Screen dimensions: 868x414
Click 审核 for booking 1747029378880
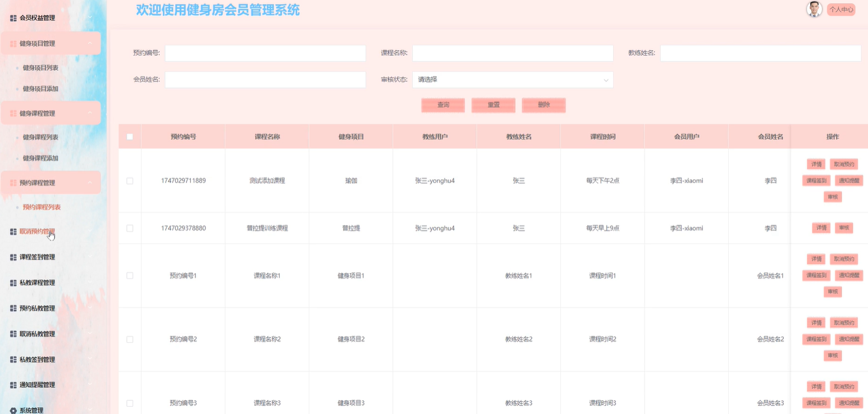pyautogui.click(x=844, y=228)
